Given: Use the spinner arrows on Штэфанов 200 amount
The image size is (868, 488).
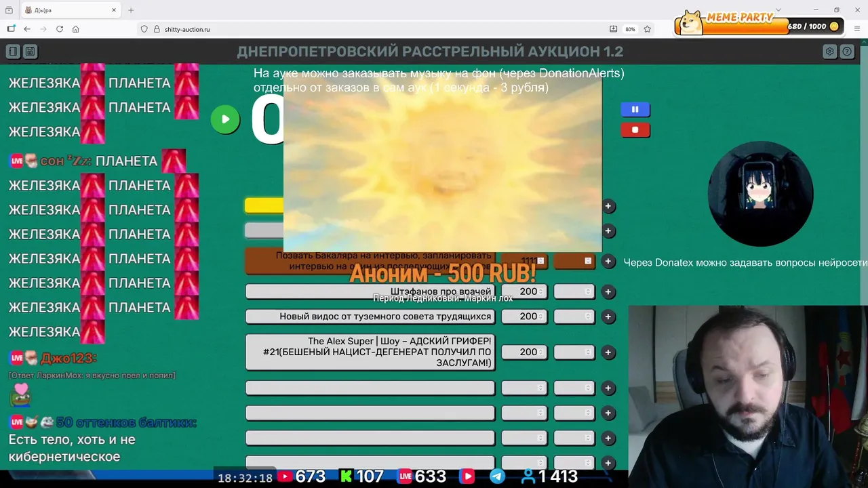Looking at the screenshot, I should point(540,291).
